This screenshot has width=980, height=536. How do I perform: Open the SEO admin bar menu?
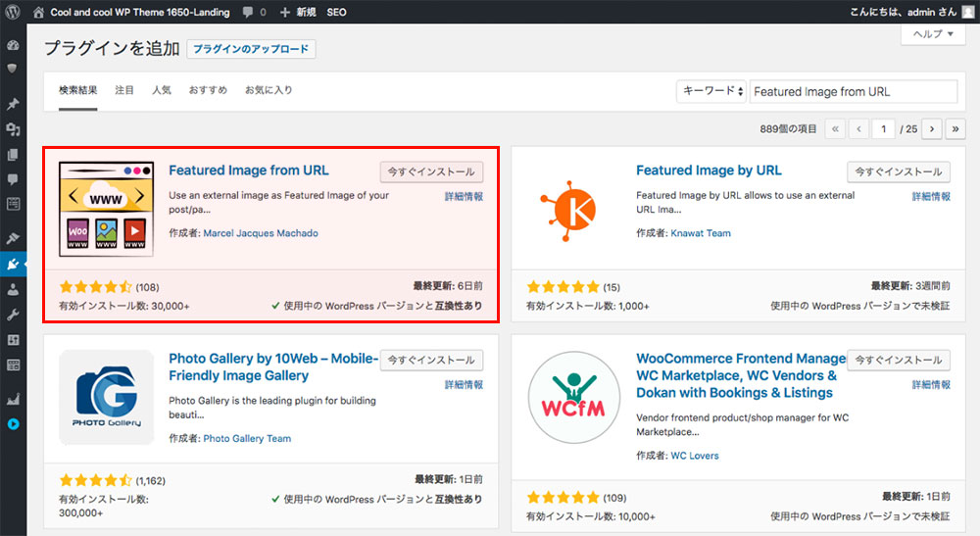point(336,12)
